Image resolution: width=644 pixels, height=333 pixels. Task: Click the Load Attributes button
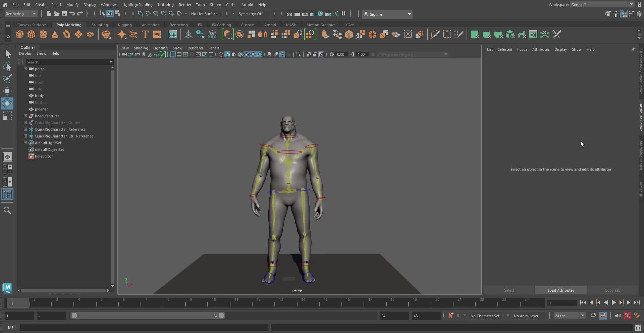click(x=561, y=290)
